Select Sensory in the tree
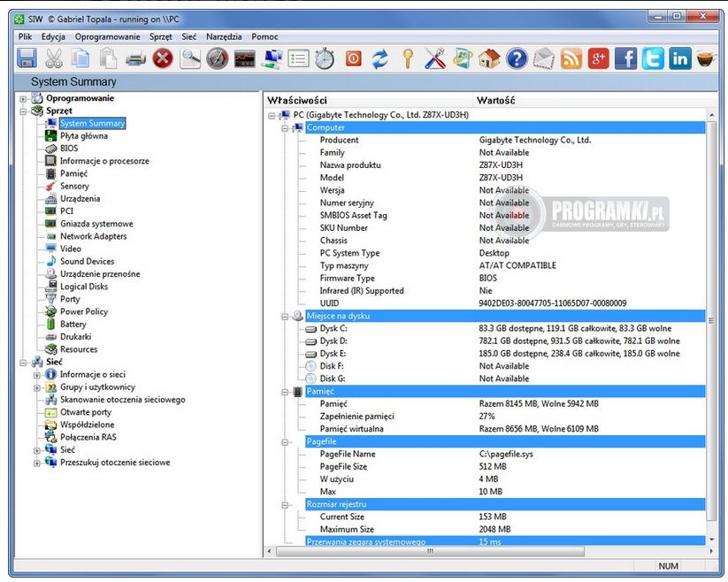 74,186
